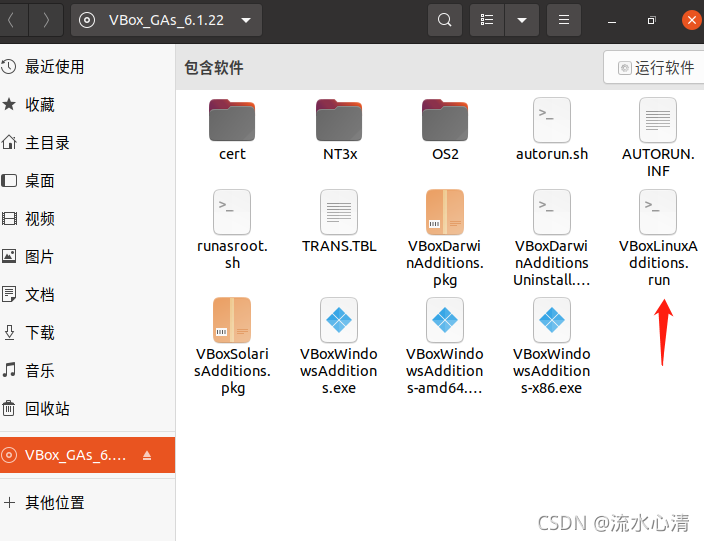Select the runasroot.sh script
The image size is (704, 541).
pos(232,230)
